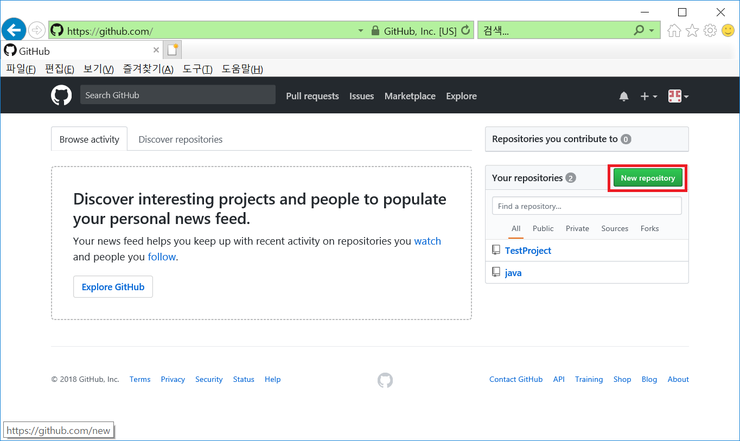Image resolution: width=740 pixels, height=441 pixels.
Task: Click the TestProject repository icon
Action: pyautogui.click(x=495, y=250)
